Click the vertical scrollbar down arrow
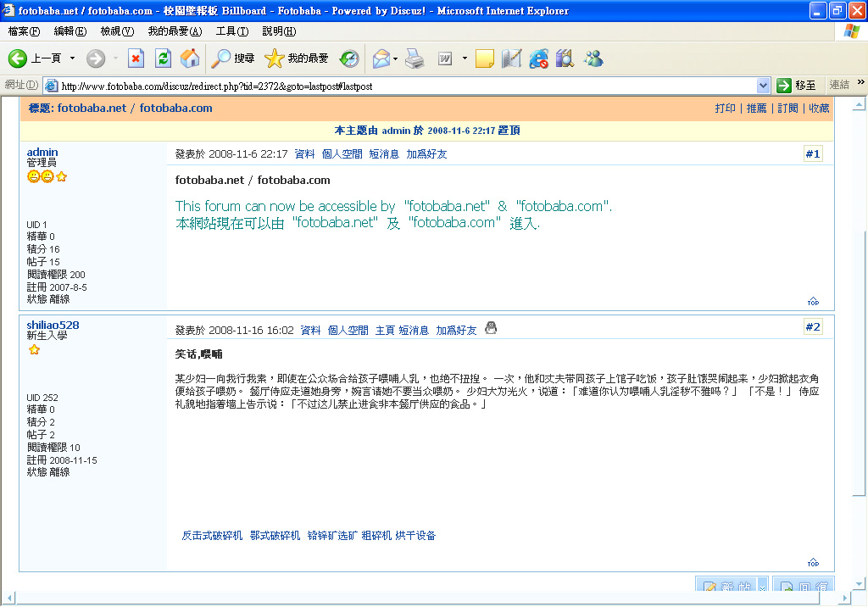The height and width of the screenshot is (607, 868). pyautogui.click(x=860, y=583)
